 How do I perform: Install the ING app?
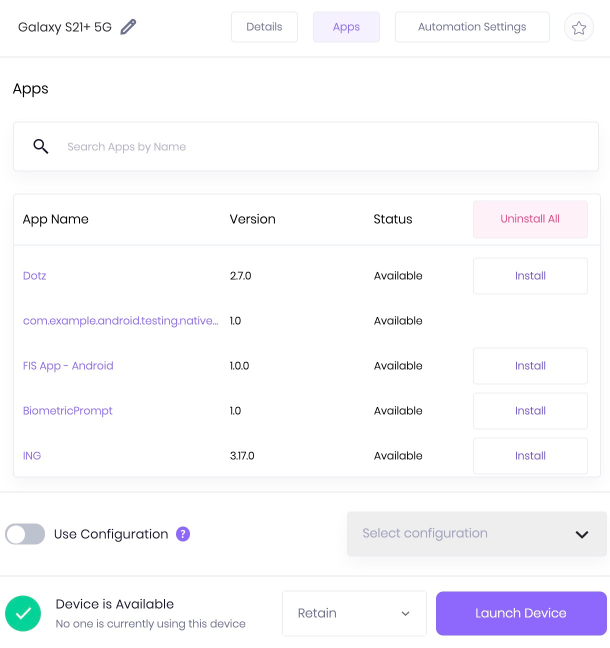(x=530, y=456)
